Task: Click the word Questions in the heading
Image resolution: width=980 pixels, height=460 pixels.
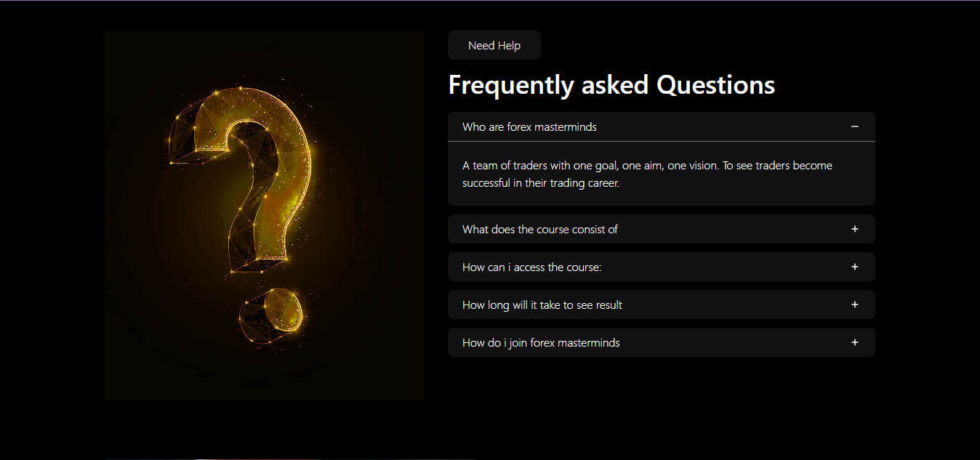Action: pos(715,85)
